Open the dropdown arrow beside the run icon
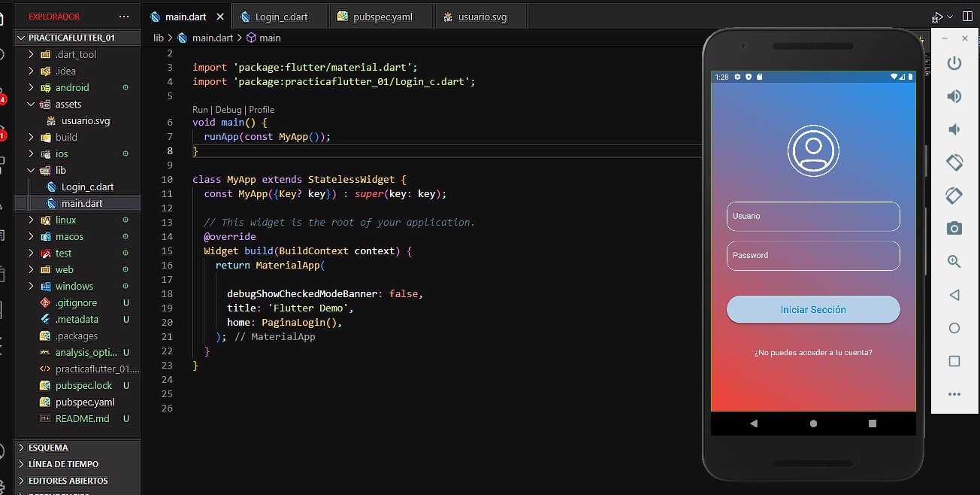This screenshot has height=495, width=980. pyautogui.click(x=950, y=17)
